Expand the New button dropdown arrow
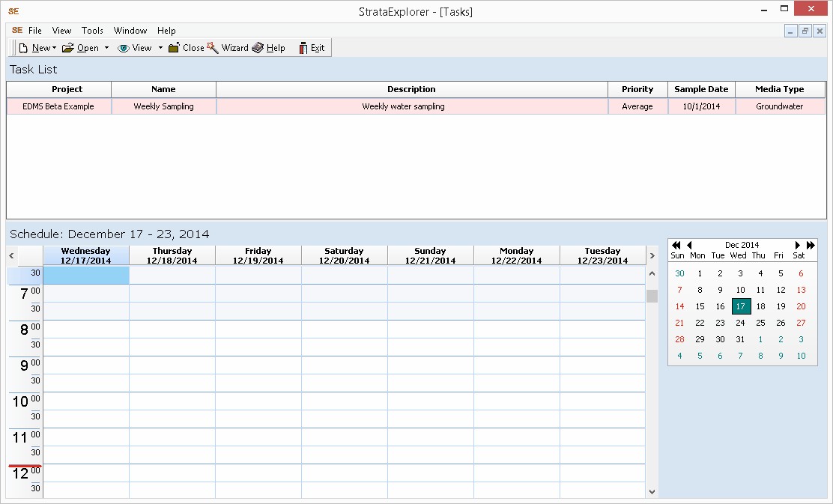This screenshot has width=833, height=504. click(55, 48)
